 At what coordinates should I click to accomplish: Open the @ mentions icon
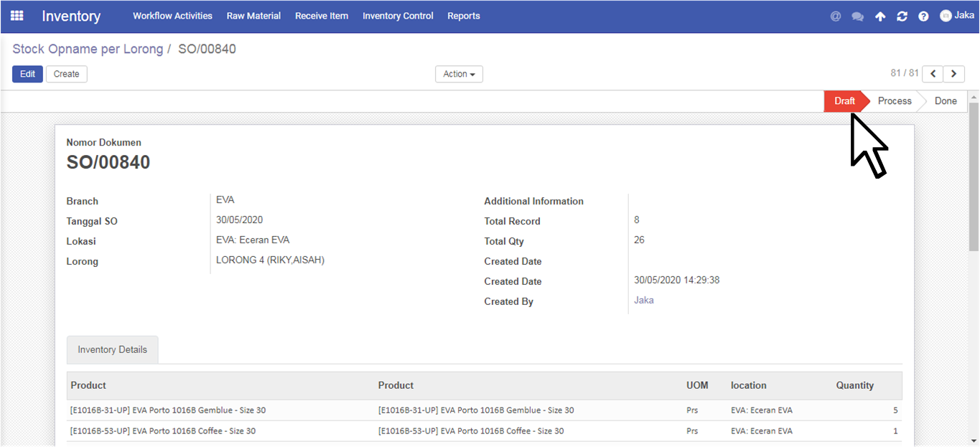pos(836,17)
